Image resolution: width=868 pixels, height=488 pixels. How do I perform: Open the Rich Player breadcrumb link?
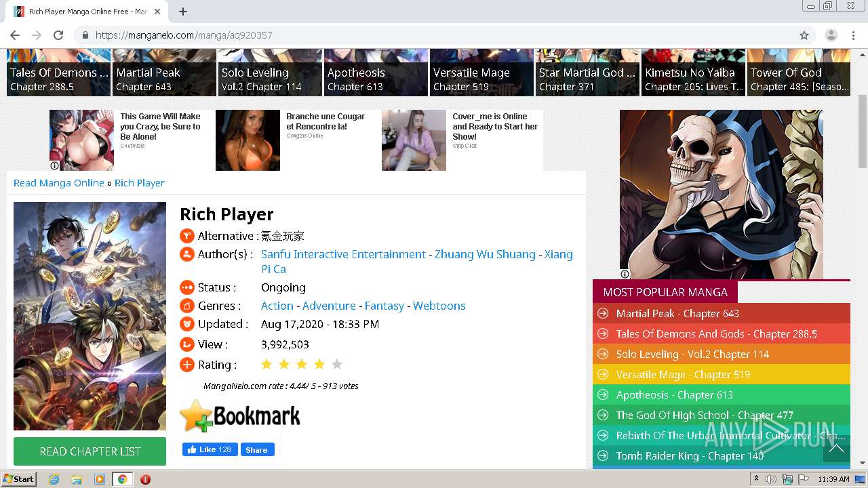140,183
